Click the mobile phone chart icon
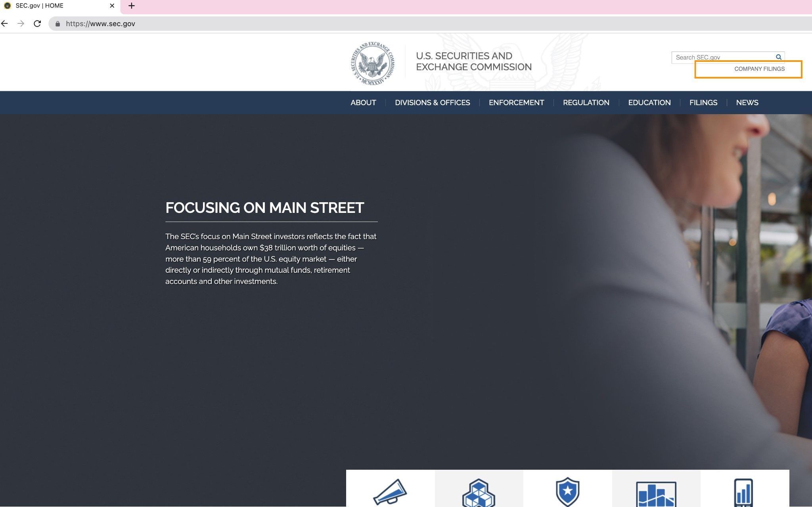Image resolution: width=812 pixels, height=507 pixels. point(743,492)
